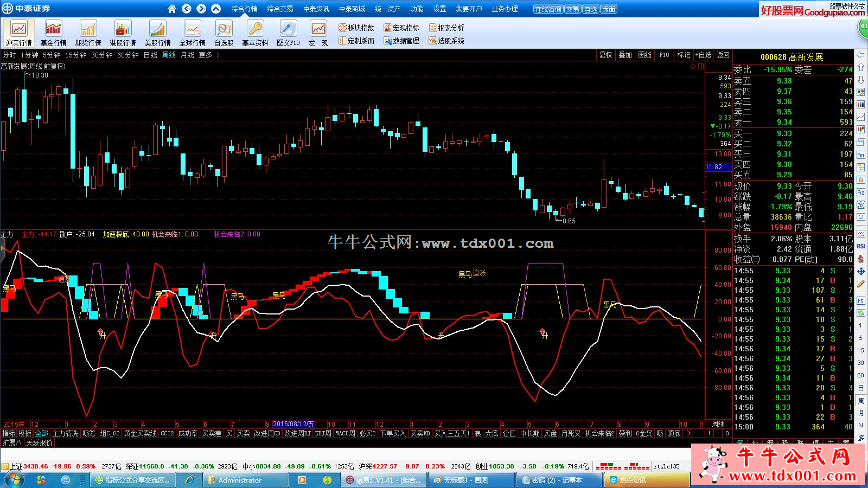Go forward with right arrow icon
Viewport: 868px width, 488px height.
201,9
